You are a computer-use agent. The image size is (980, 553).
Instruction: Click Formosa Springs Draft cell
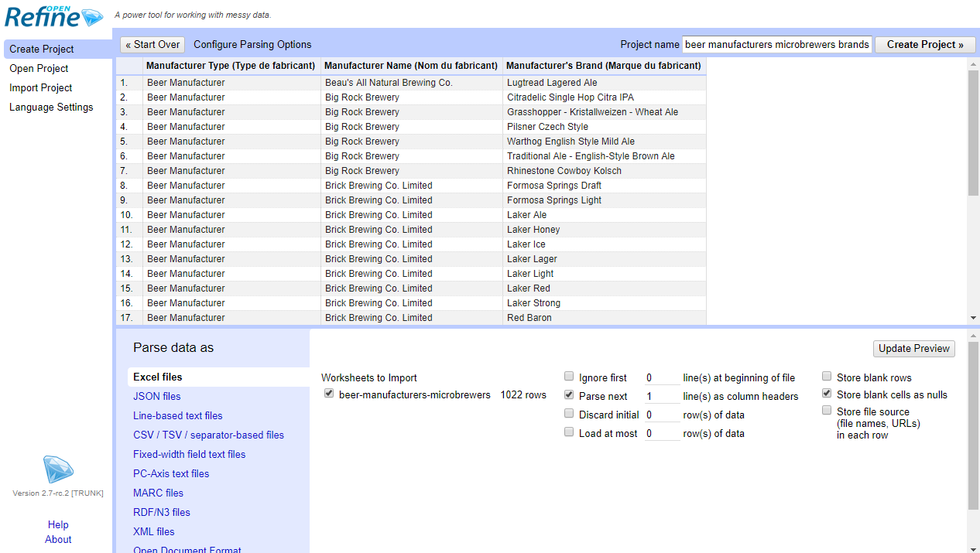(605, 185)
